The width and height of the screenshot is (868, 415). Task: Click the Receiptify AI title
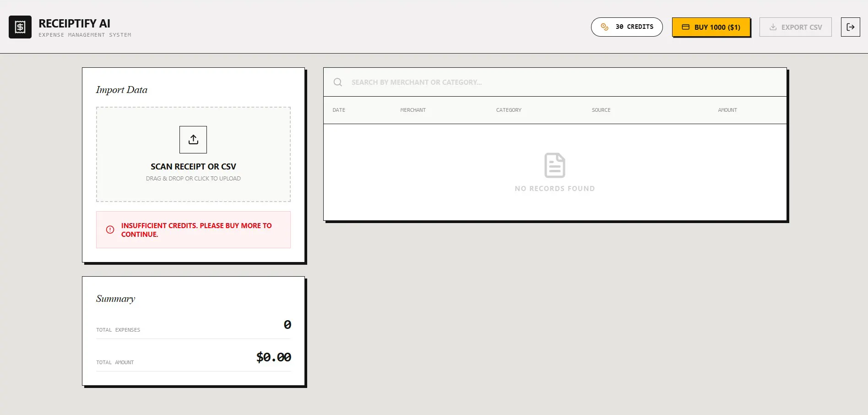(x=74, y=23)
